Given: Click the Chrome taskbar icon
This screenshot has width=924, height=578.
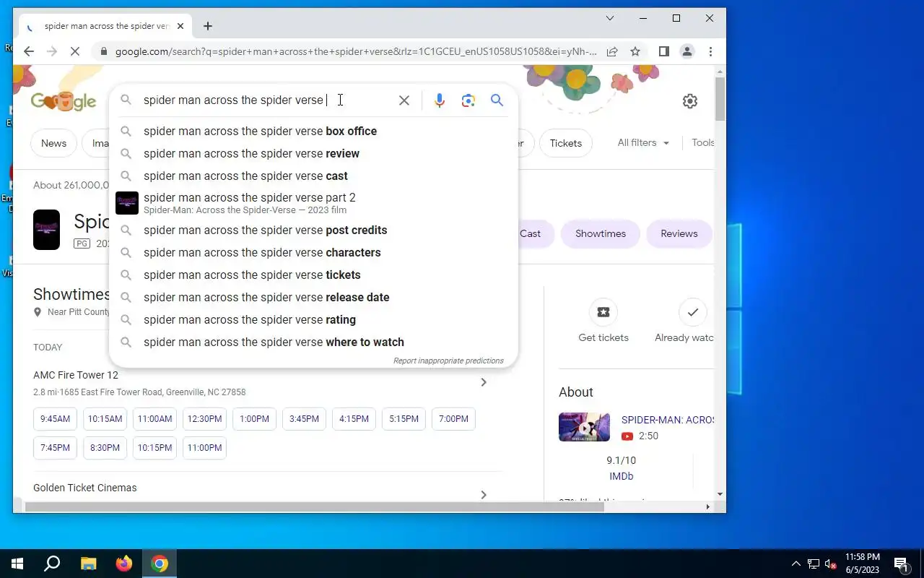Looking at the screenshot, I should 160,564.
